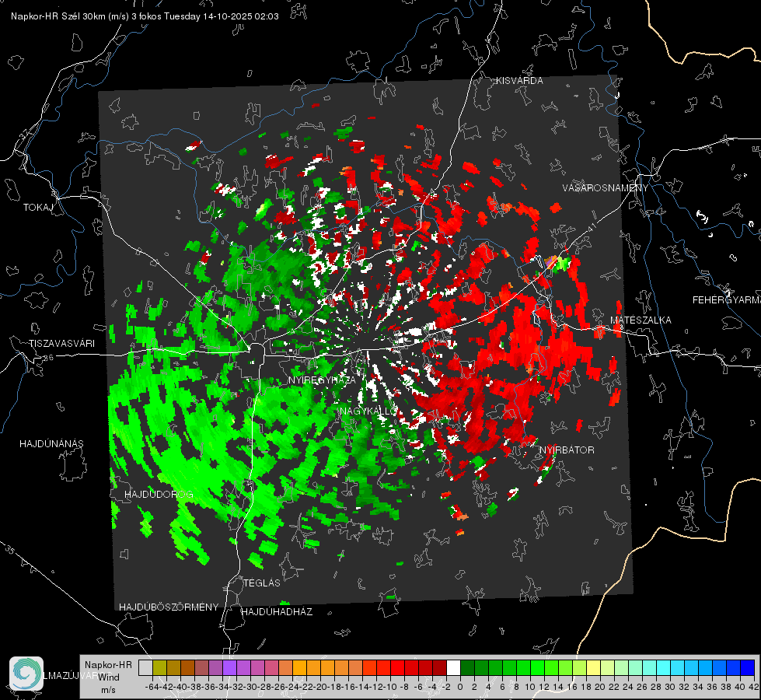The height and width of the screenshot is (700, 761).
Task: Click the NAGYKÁLLÓ town label
Action: pos(368,411)
